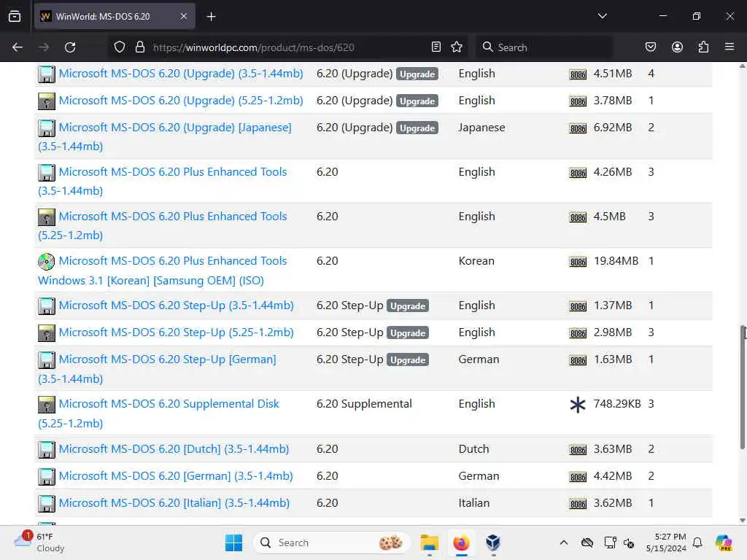Click the Upgrade badge in the Japanese row
The height and width of the screenshot is (560, 747).
point(417,128)
